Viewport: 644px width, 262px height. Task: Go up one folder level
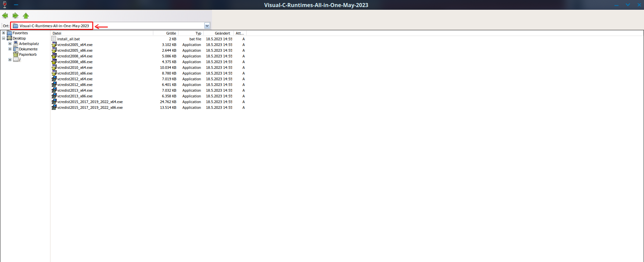(26, 15)
